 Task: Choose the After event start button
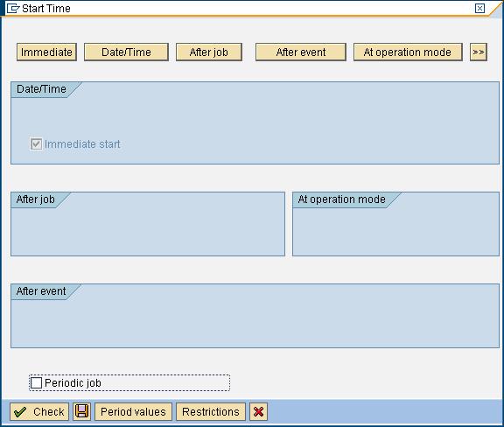tap(301, 52)
